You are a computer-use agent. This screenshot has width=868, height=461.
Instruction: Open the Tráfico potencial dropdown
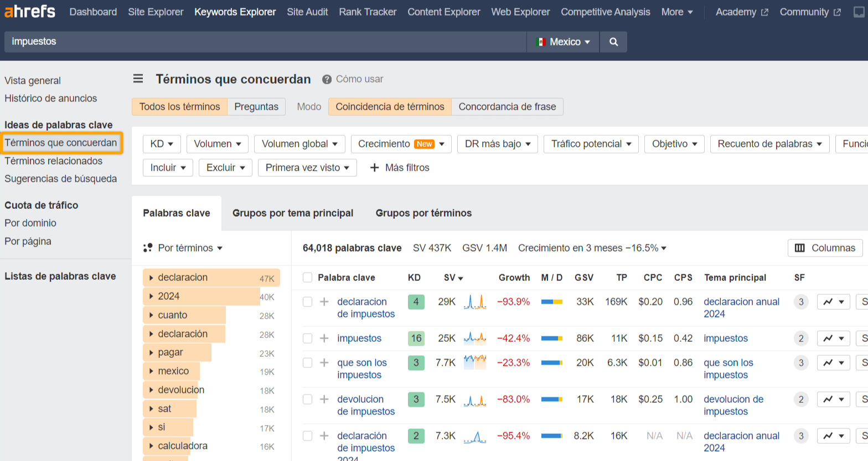[x=591, y=144]
